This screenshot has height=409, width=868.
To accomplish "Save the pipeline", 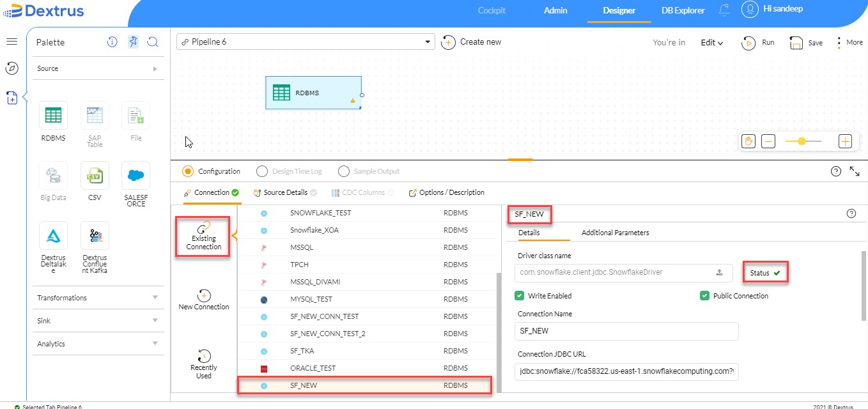I will click(x=806, y=43).
